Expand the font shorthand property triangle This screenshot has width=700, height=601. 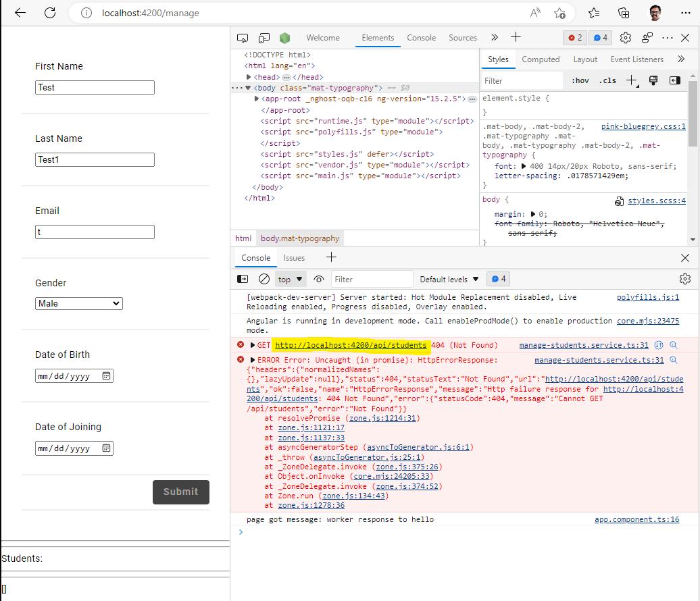point(524,166)
